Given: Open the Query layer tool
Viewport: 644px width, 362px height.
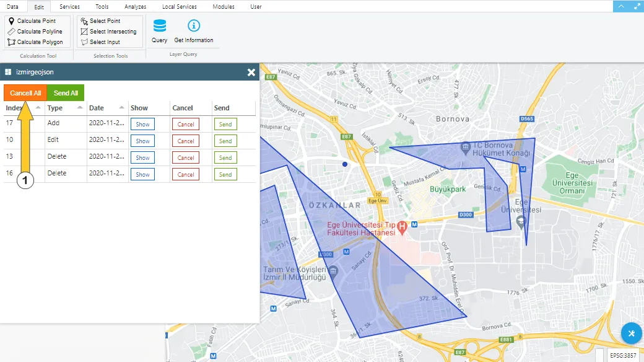Looking at the screenshot, I should [x=159, y=31].
